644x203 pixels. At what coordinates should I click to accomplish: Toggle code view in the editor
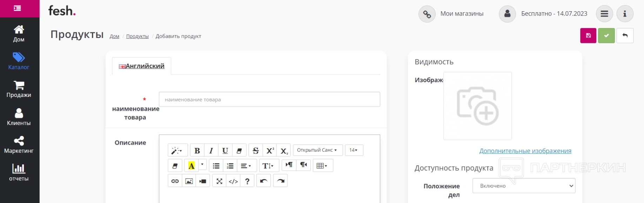pos(233,181)
